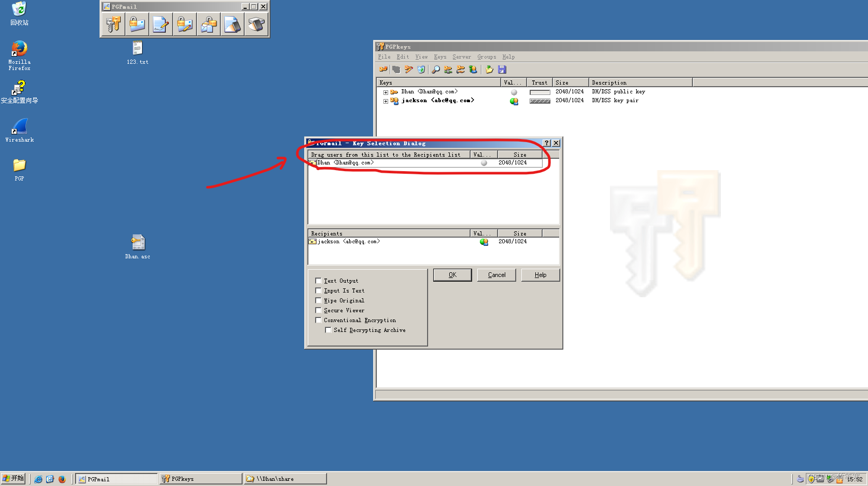Select the Mozilla Firefox desktop shortcut

[19, 55]
